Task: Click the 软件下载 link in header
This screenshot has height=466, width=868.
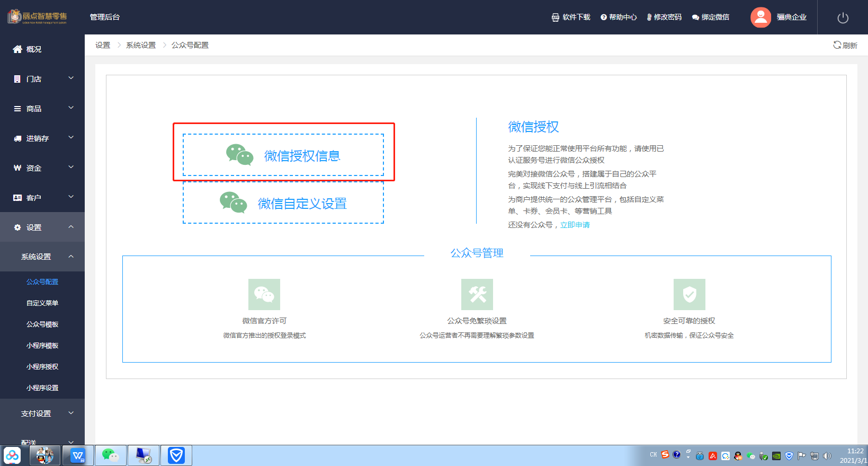Action: point(576,17)
